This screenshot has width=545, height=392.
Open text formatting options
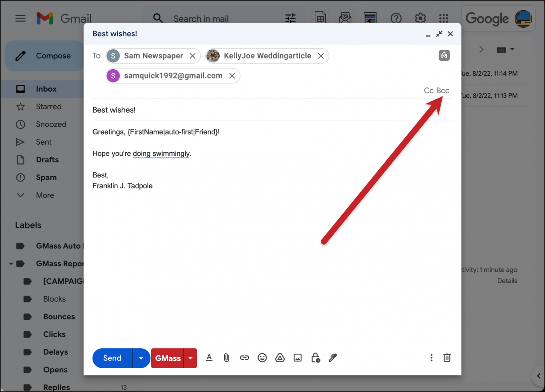[209, 358]
